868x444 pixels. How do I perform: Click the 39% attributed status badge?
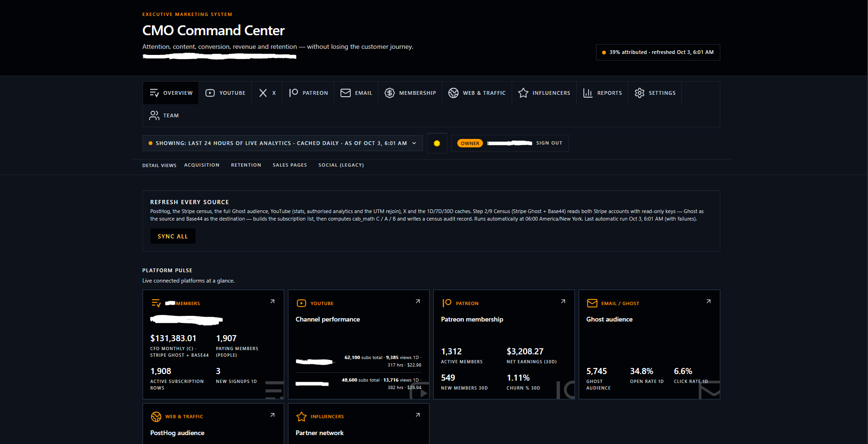pyautogui.click(x=658, y=53)
